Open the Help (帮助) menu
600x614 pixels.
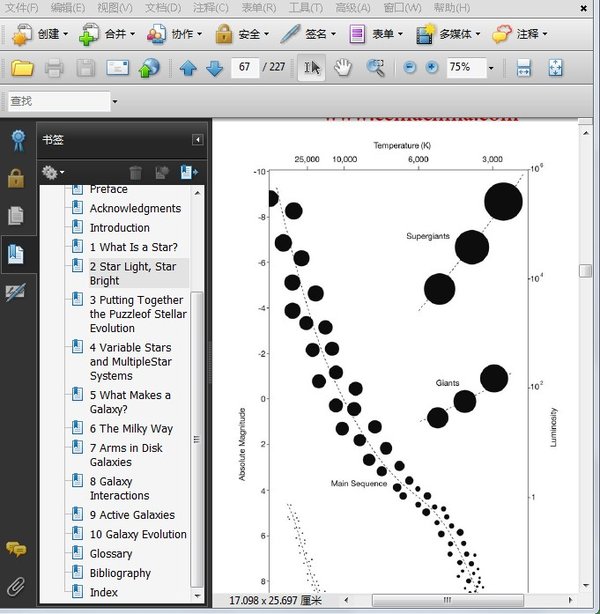point(452,7)
